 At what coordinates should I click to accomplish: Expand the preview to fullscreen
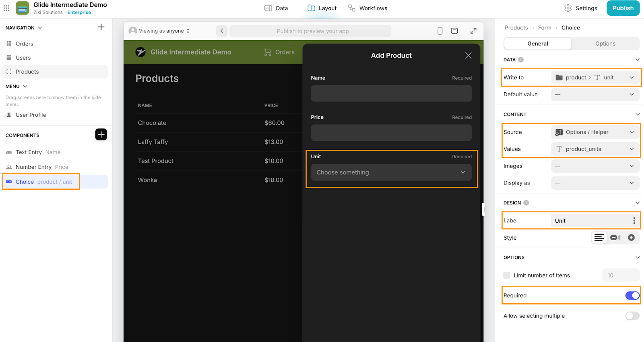(x=473, y=31)
